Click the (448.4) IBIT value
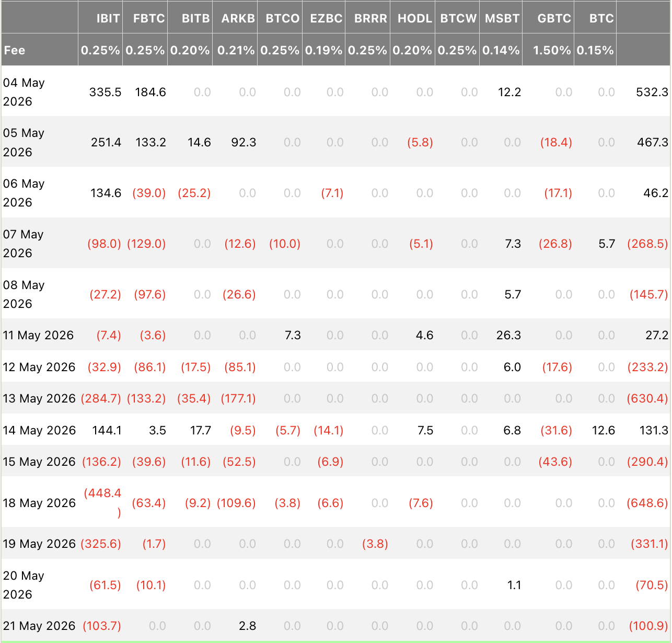The image size is (672, 643). click(x=103, y=503)
